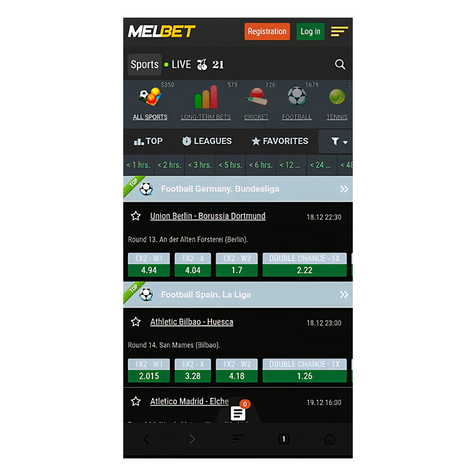Click the Log In button
Viewport: 476px width, 476px height.
(311, 32)
